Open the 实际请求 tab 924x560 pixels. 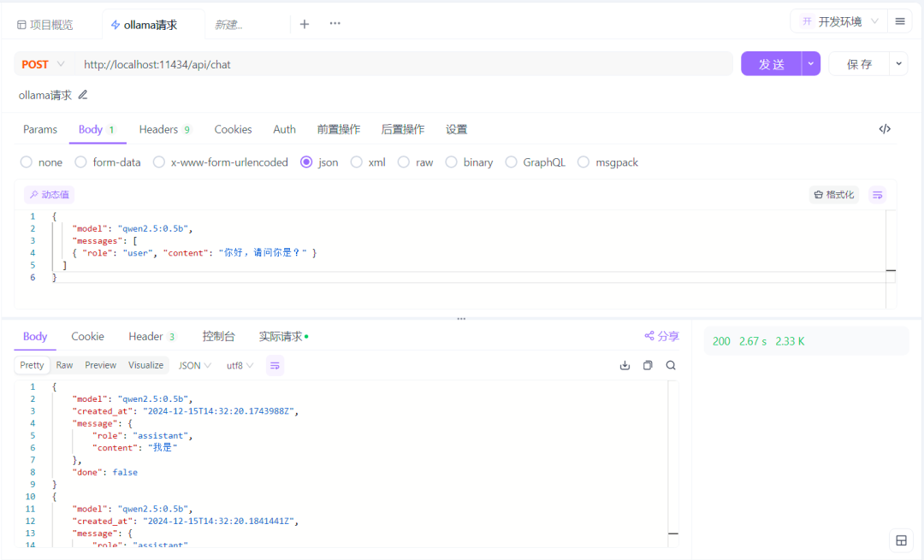coord(283,337)
